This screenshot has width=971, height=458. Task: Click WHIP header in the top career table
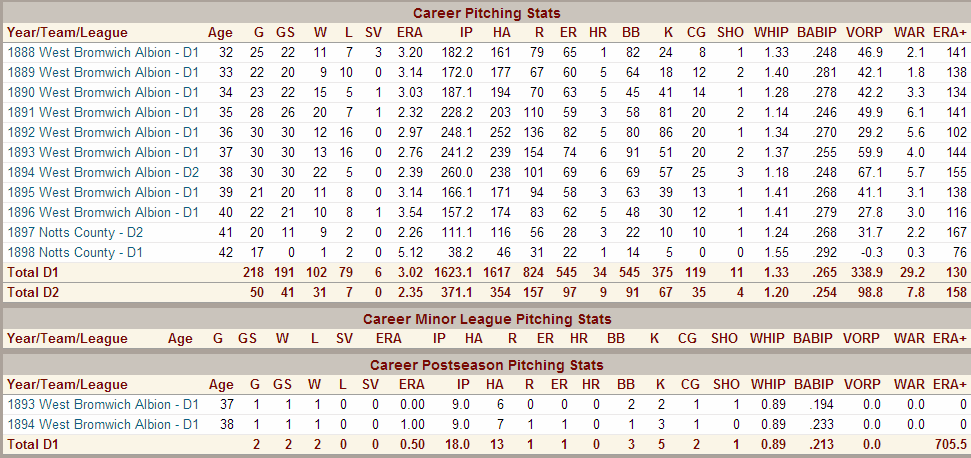coord(770,32)
